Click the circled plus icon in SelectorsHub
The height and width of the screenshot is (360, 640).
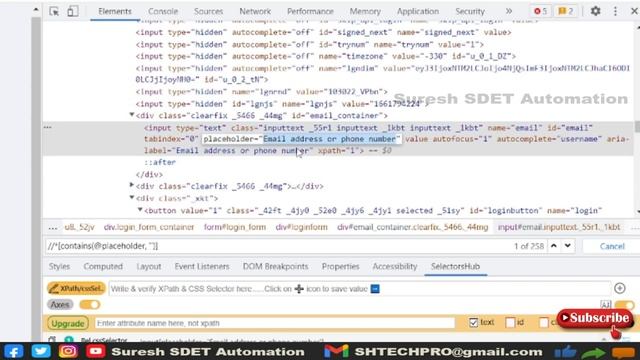tap(620, 288)
